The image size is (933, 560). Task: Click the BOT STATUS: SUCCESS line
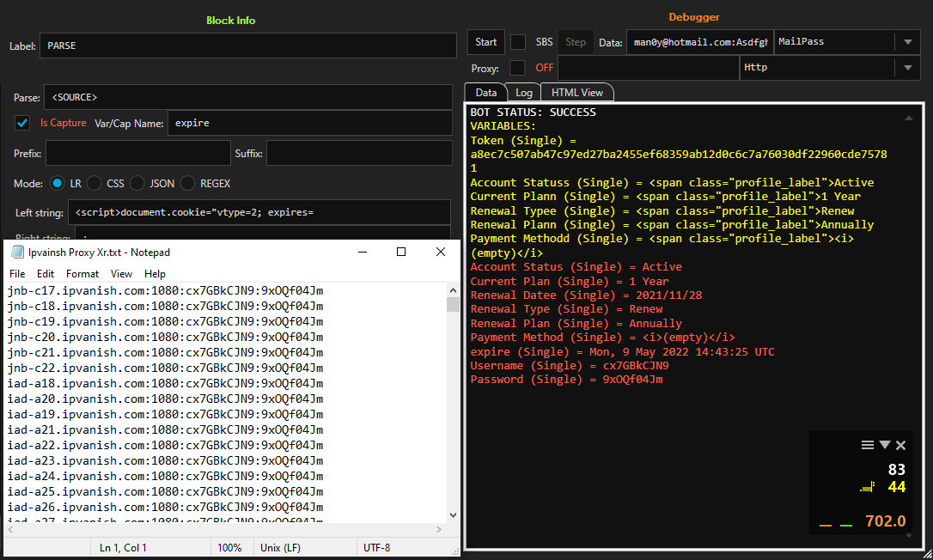point(534,112)
